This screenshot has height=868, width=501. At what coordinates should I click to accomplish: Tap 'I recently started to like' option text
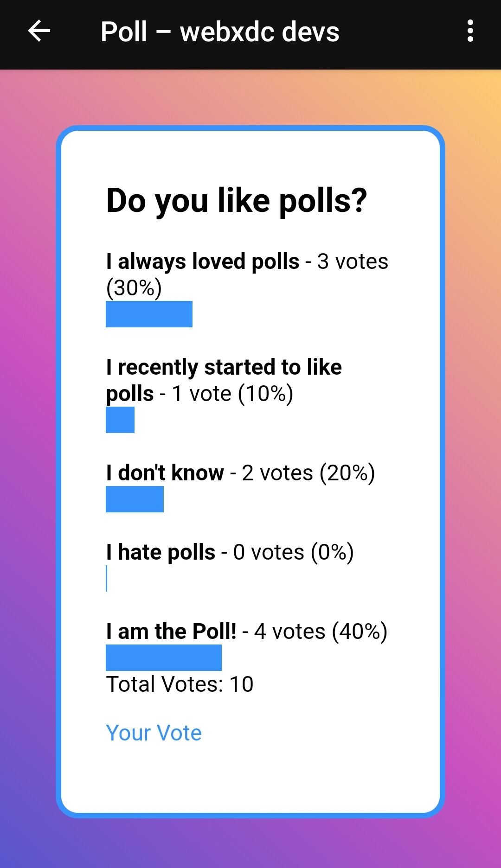224,367
